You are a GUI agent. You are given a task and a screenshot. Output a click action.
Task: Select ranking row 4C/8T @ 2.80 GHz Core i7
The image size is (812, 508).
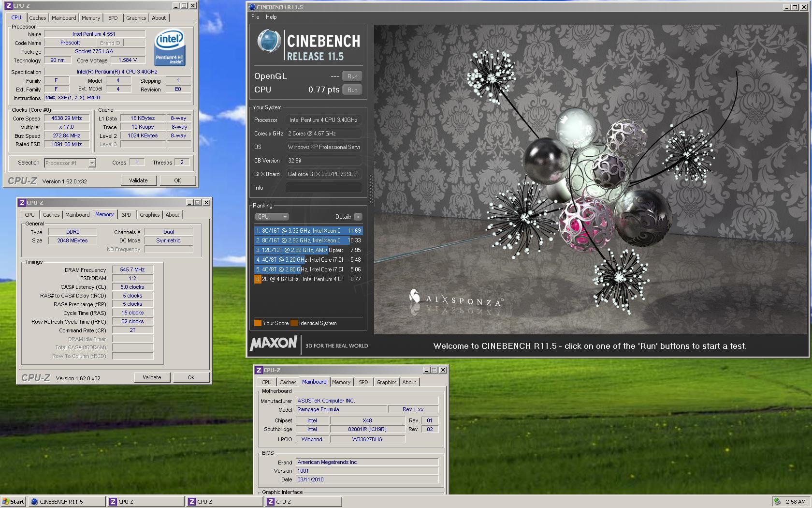[308, 269]
